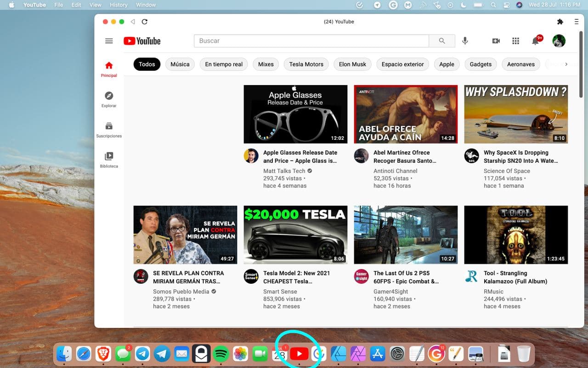Open Suscripciones in the sidebar

point(109,129)
